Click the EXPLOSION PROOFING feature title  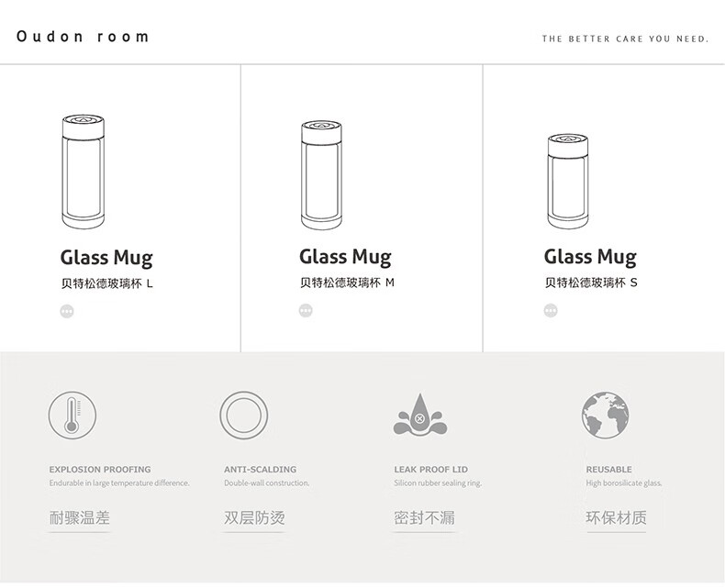(100, 469)
